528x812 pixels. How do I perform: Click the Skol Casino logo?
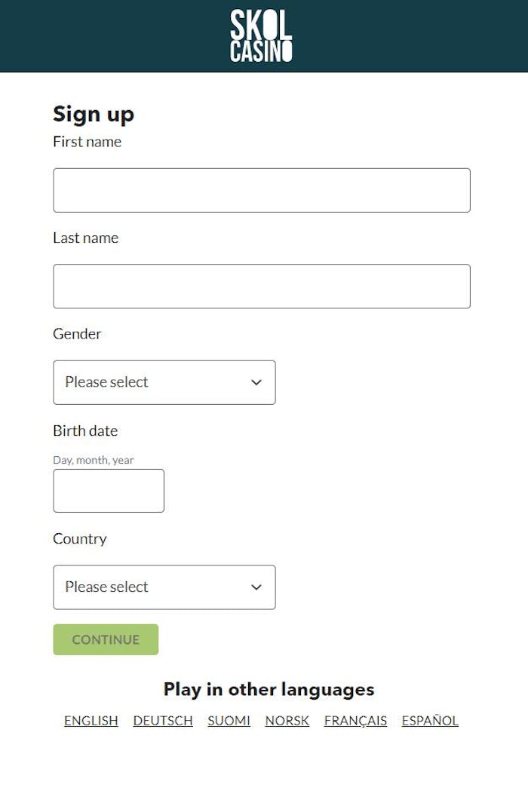[261, 35]
